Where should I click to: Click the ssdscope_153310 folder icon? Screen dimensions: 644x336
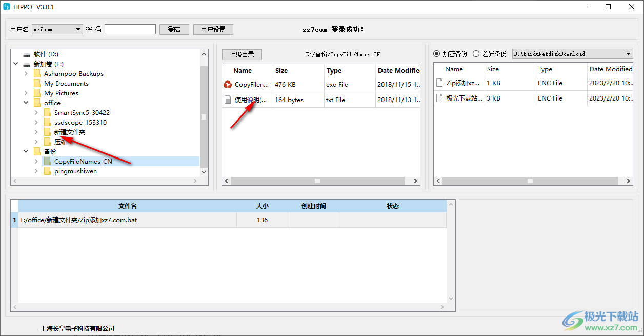point(47,123)
